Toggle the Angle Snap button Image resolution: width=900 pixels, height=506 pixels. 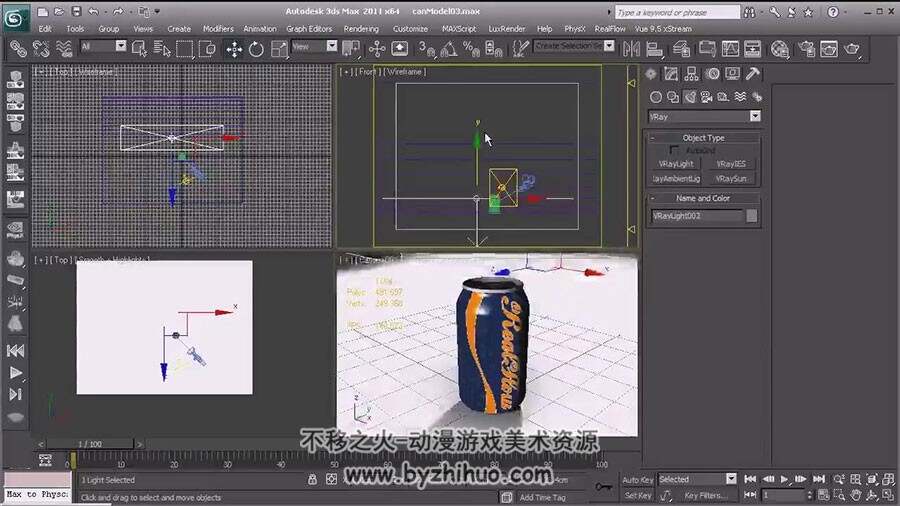point(449,49)
